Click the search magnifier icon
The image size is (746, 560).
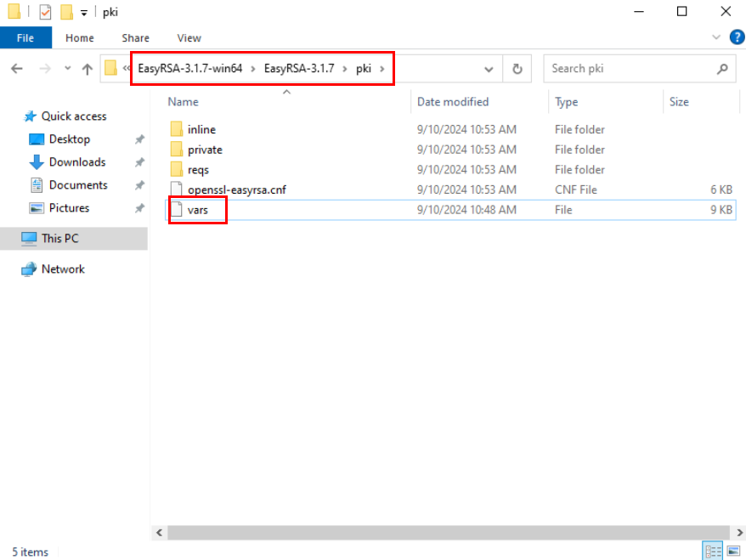pyautogui.click(x=723, y=69)
